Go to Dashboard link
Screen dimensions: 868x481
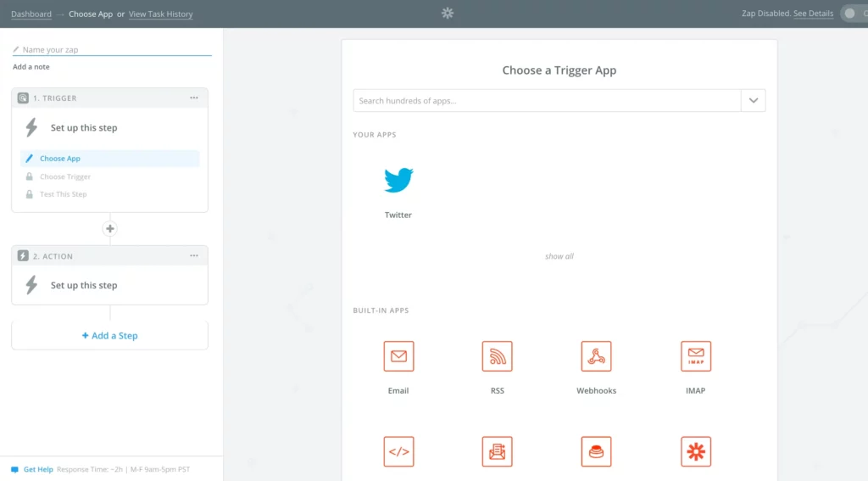tap(31, 14)
